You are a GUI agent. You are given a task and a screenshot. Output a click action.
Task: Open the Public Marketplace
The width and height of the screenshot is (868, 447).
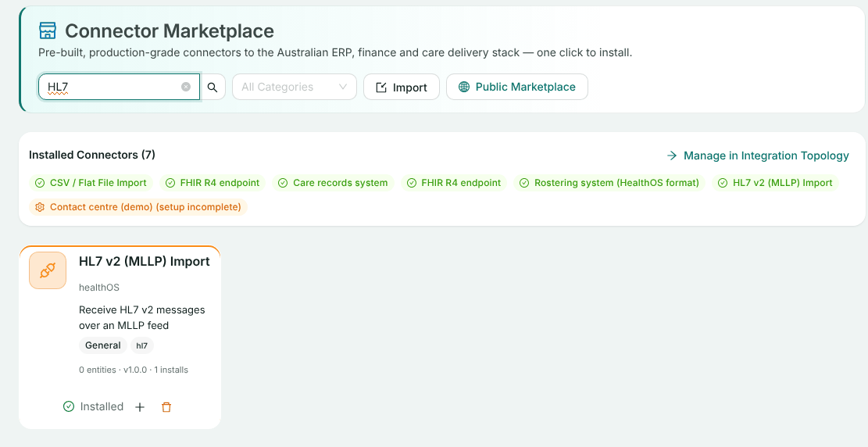coord(517,87)
